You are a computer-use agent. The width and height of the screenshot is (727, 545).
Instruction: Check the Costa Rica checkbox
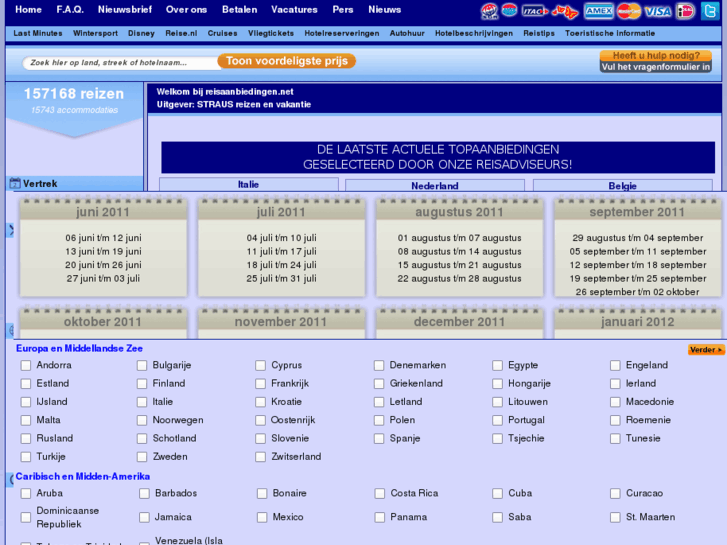coord(380,494)
